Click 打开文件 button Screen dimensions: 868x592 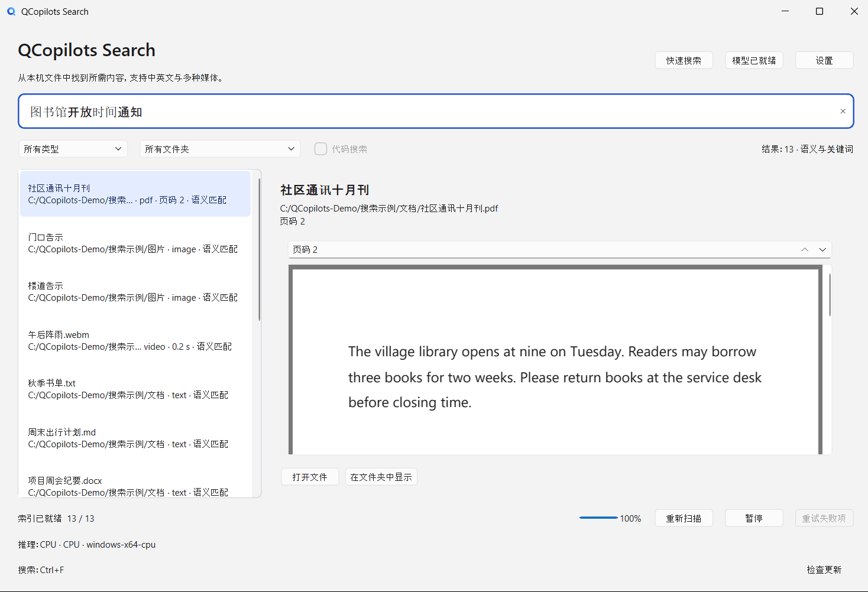tap(310, 477)
